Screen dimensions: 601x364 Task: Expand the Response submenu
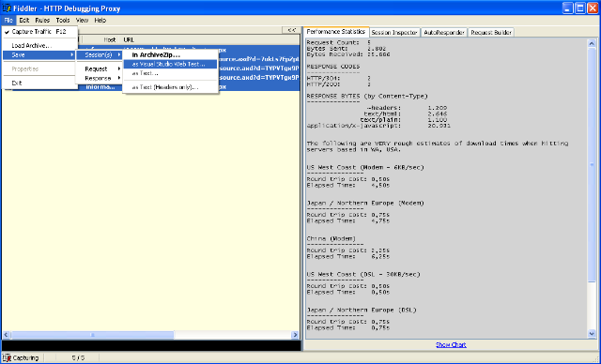(99, 78)
